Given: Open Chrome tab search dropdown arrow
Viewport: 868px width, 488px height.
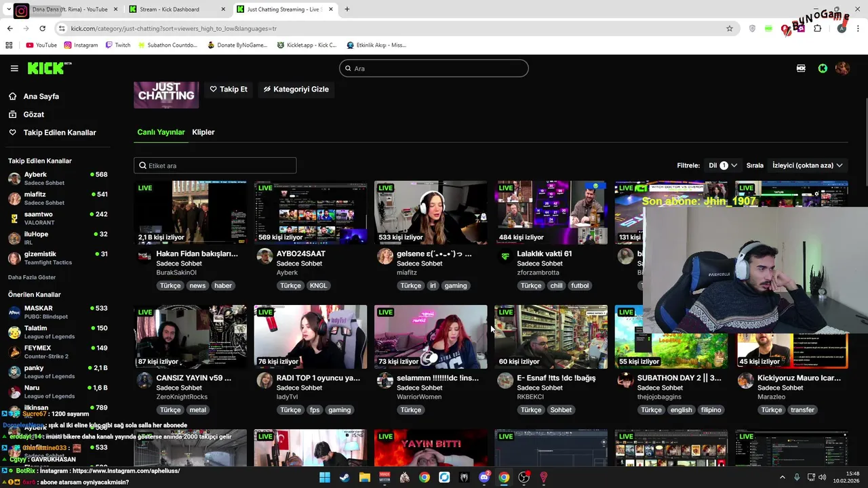Looking at the screenshot, I should coord(8,9).
